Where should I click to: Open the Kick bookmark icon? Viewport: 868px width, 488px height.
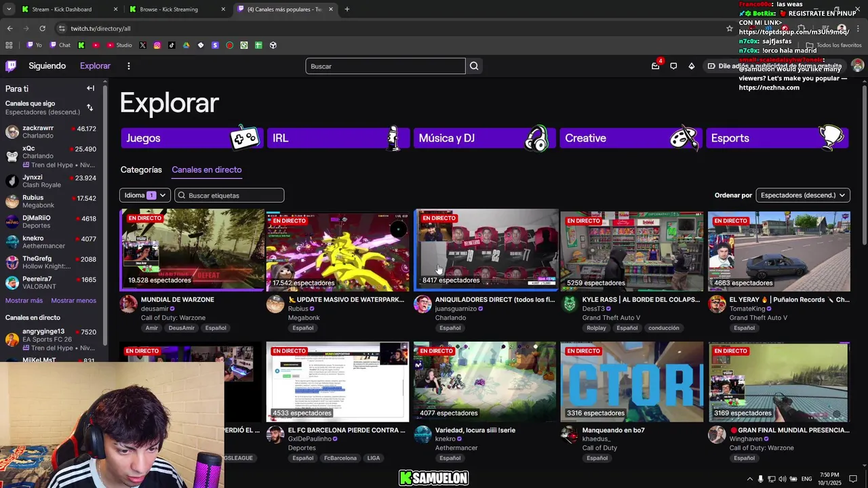coord(81,45)
